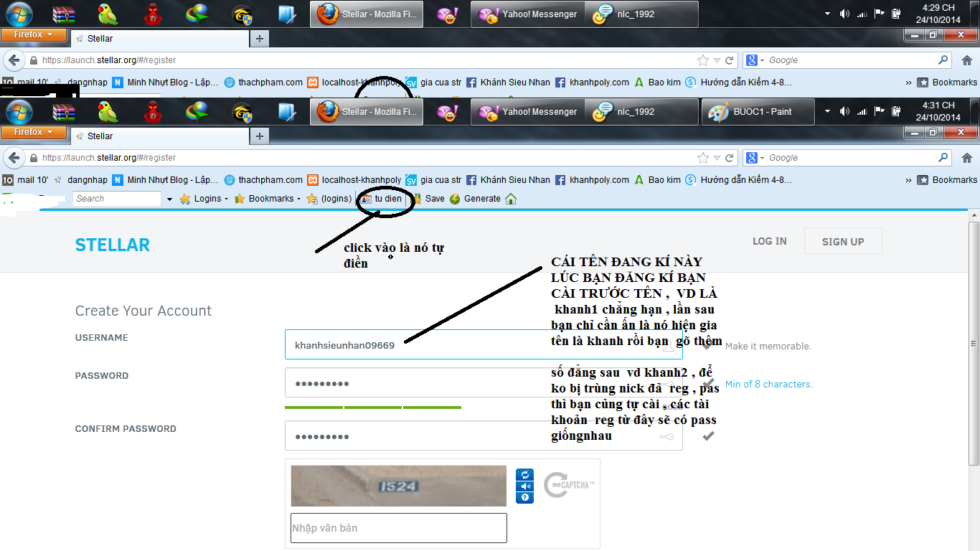
Task: Click the WinRAR icon on the lower taskbar
Action: (x=64, y=112)
